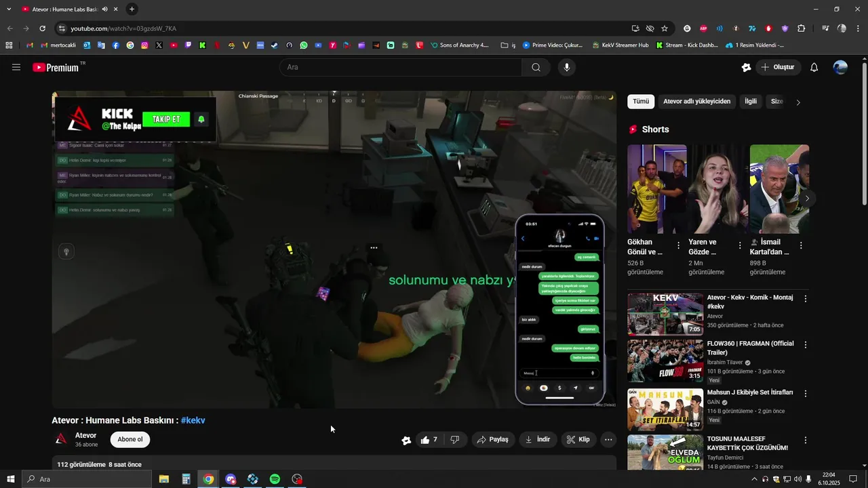Viewport: 868px width, 488px height.
Task: Open the Chrome three-dot menu
Action: [x=859, y=28]
